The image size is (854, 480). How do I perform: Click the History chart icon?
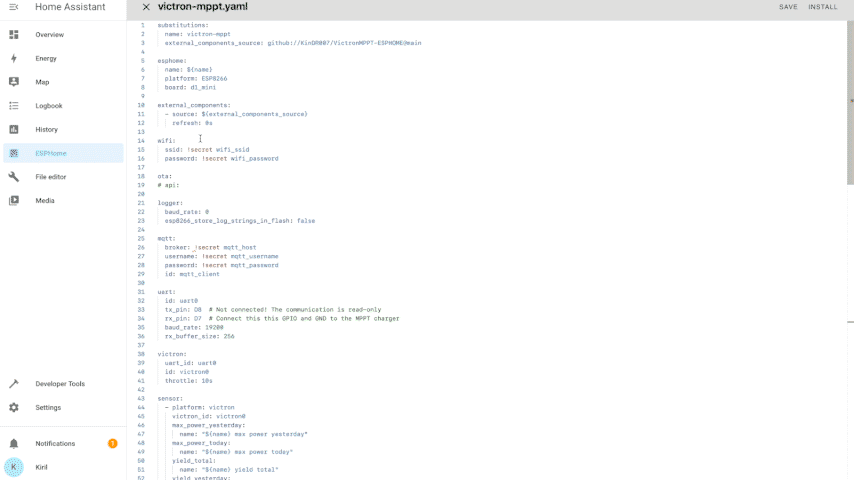click(14, 130)
